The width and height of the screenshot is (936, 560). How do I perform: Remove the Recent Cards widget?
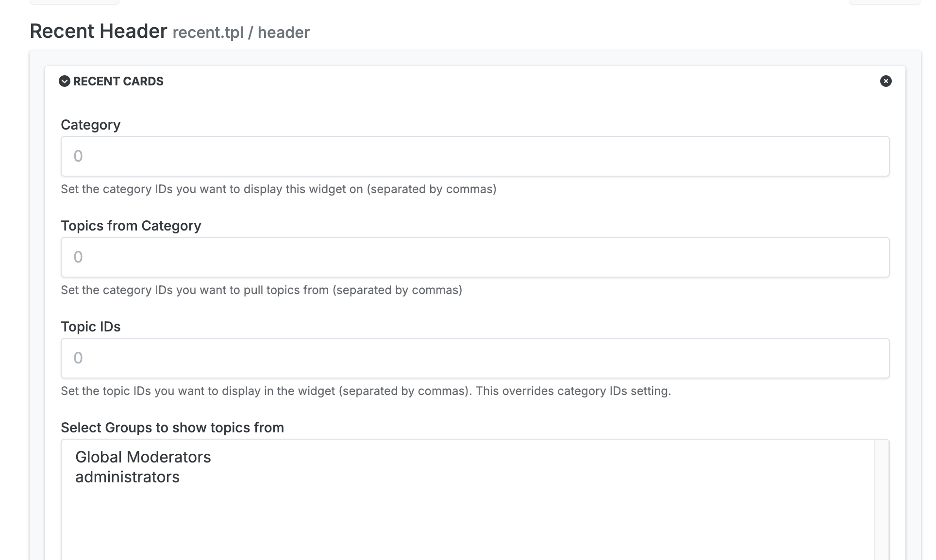coord(886,81)
